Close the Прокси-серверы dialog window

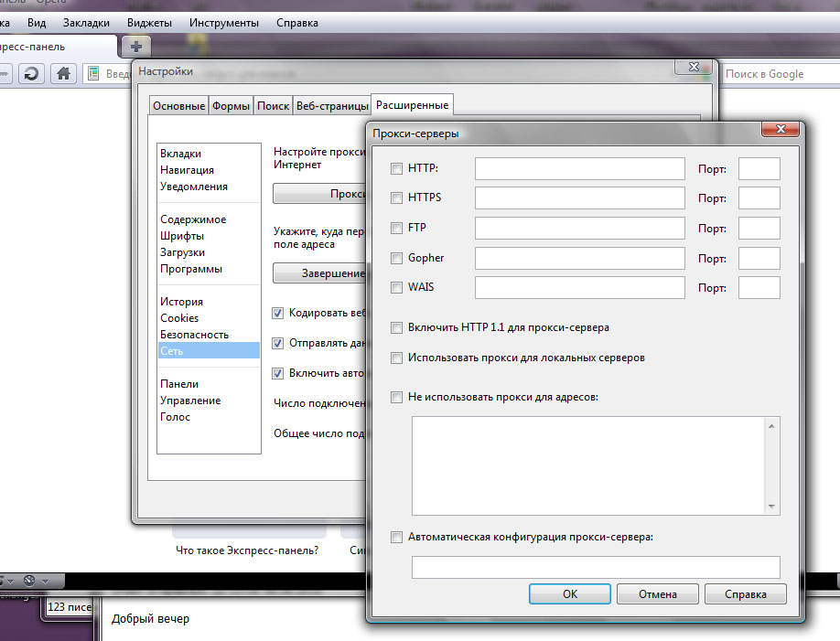(x=783, y=131)
